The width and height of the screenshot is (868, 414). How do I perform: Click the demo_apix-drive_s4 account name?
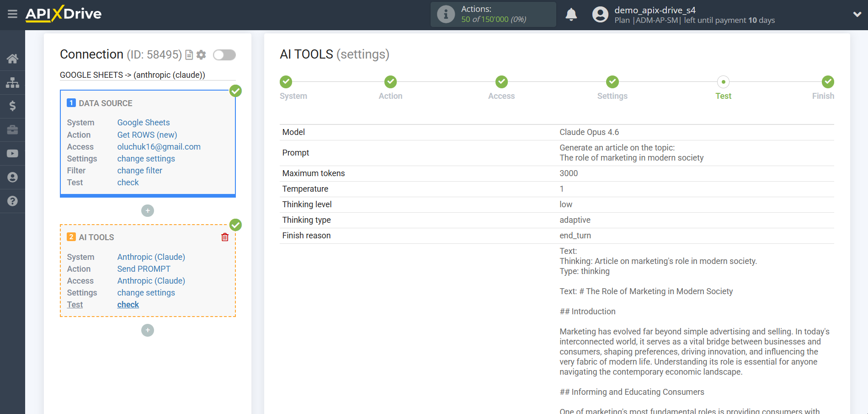click(655, 10)
